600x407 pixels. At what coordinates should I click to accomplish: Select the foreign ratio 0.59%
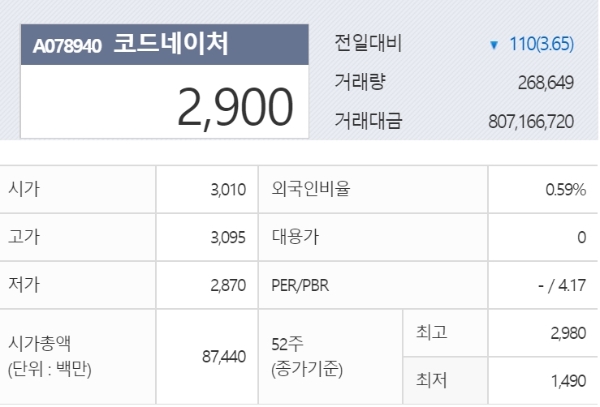coord(565,189)
